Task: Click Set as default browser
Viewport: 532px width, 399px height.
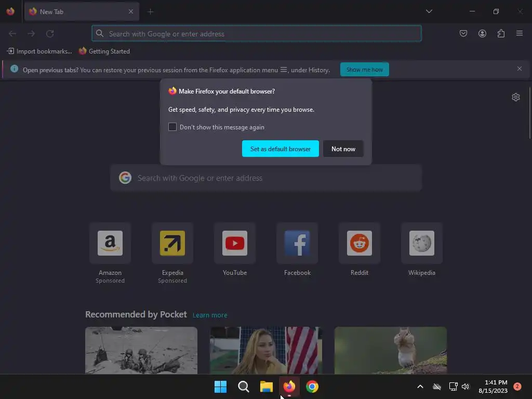Action: (x=280, y=149)
